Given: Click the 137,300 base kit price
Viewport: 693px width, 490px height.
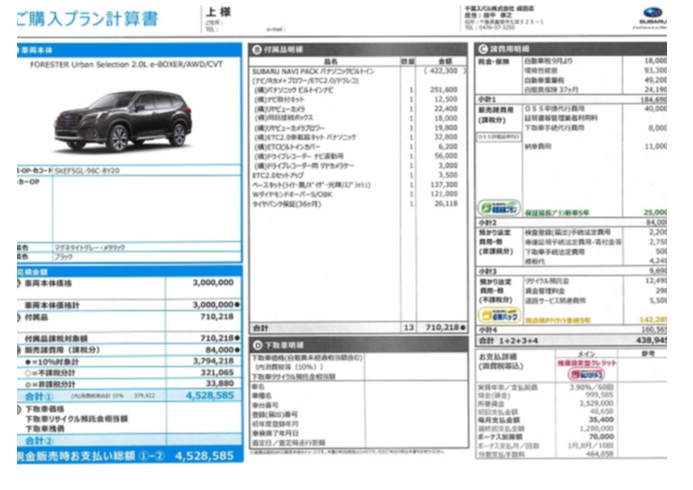Looking at the screenshot, I should 444,185.
